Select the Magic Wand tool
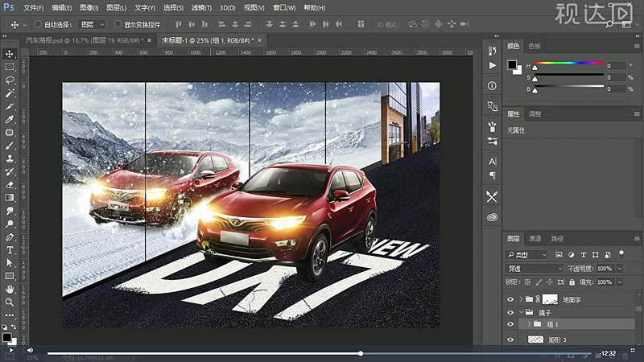 pos(10,93)
